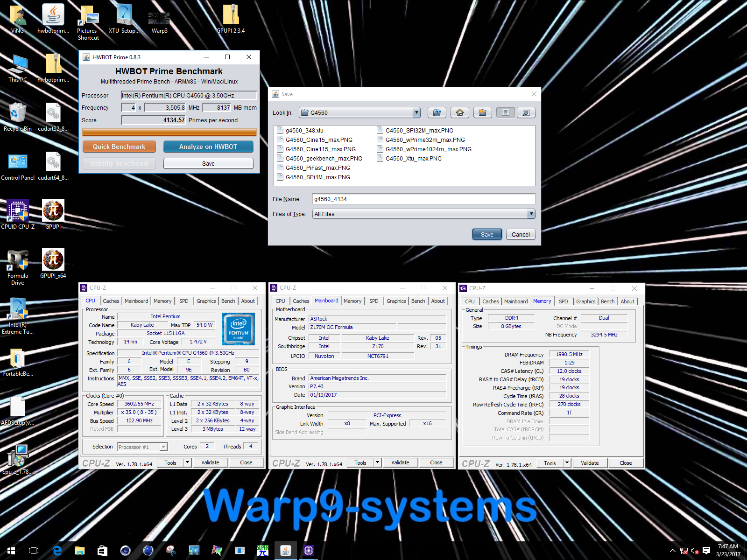
Task: Click Analyze on HWBOT button
Action: coord(208,147)
